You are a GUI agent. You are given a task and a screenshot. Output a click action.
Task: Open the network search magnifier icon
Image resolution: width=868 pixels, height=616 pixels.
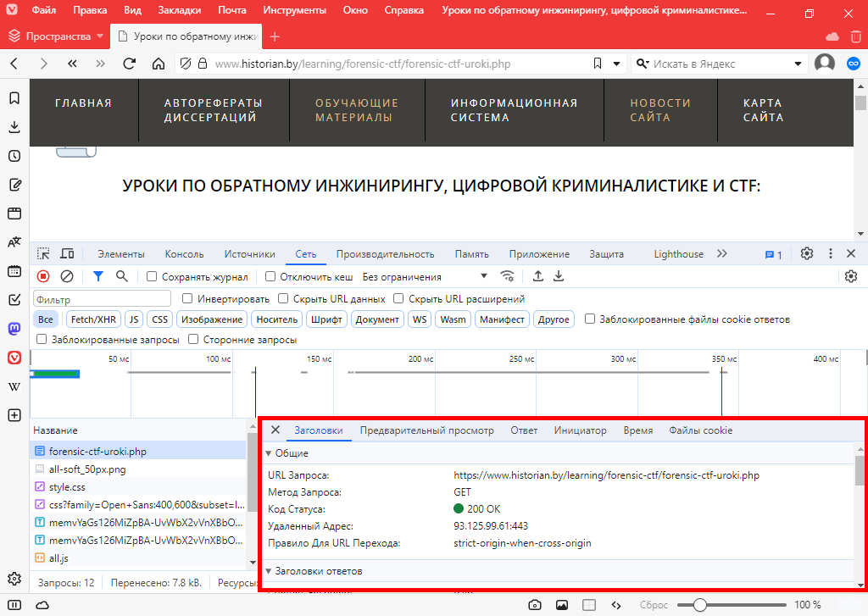coord(122,276)
